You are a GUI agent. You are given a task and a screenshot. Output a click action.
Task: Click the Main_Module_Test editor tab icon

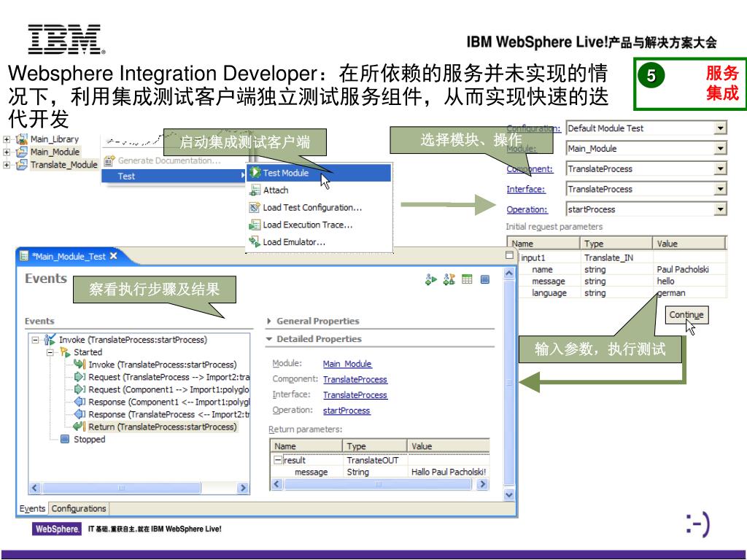[x=24, y=256]
